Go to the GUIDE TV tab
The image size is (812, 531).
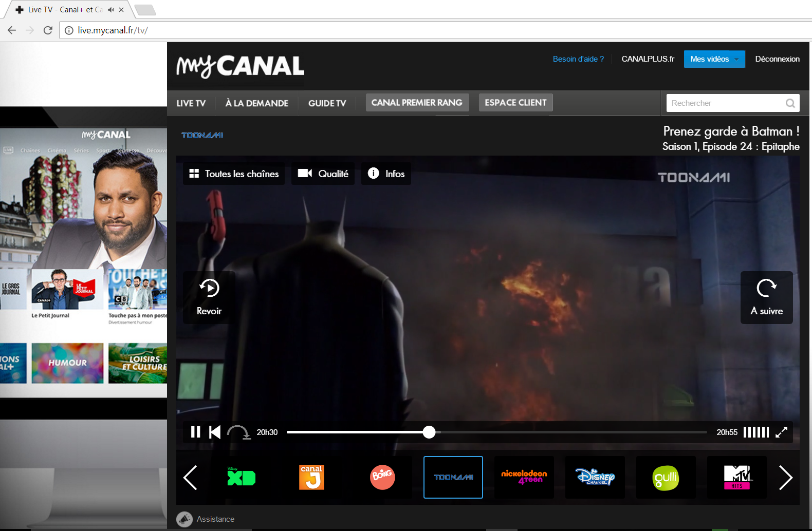327,103
